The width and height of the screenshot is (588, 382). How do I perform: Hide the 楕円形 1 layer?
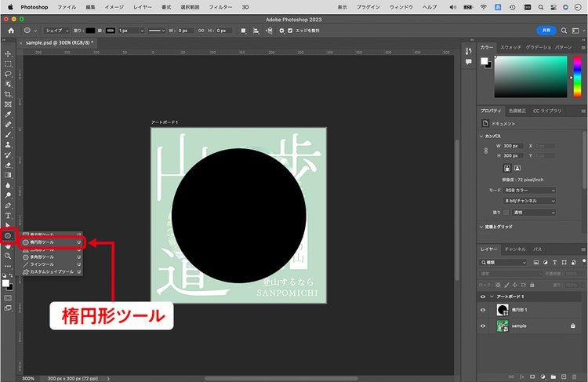pos(483,310)
